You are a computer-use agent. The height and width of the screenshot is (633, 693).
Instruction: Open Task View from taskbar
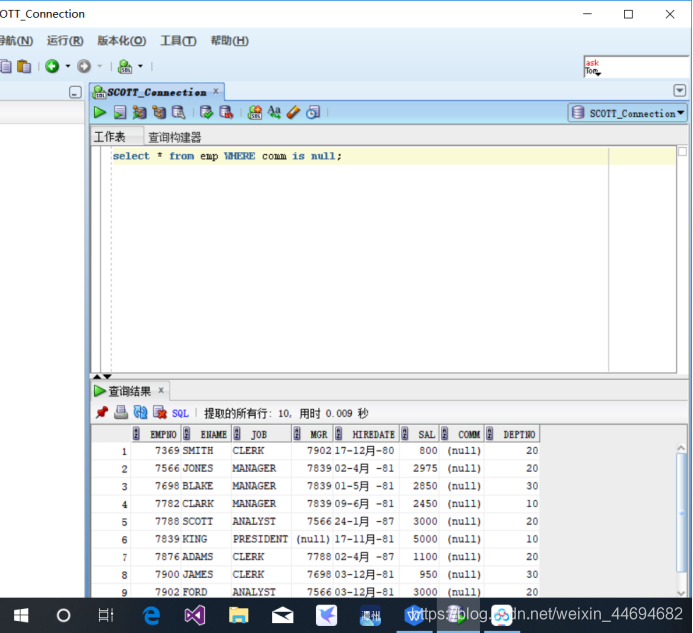point(106,615)
